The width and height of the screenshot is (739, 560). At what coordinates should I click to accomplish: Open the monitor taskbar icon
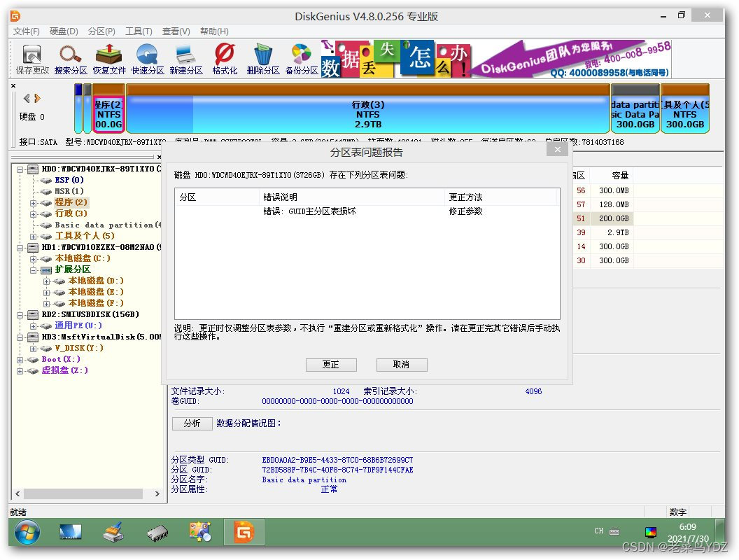point(70,533)
